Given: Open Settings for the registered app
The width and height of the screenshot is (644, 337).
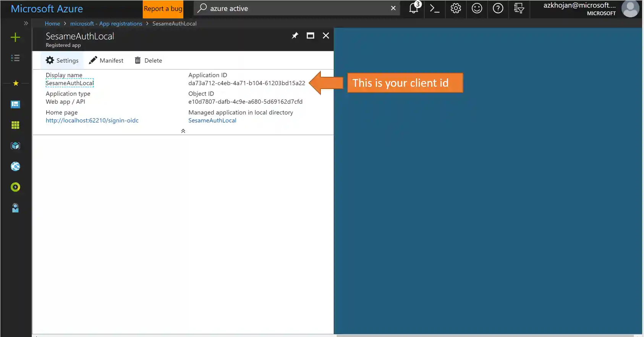Looking at the screenshot, I should coord(62,60).
